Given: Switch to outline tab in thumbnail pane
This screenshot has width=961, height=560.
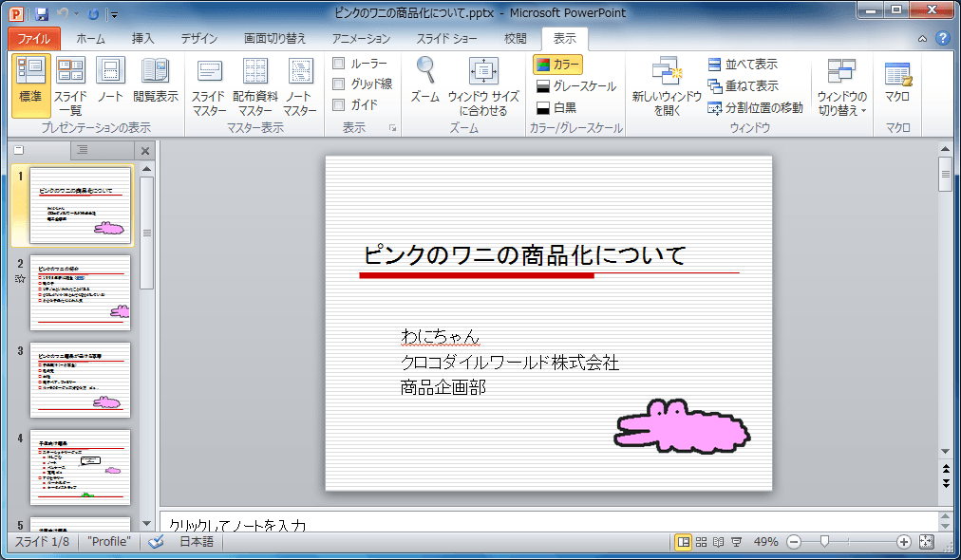Looking at the screenshot, I should [x=83, y=150].
